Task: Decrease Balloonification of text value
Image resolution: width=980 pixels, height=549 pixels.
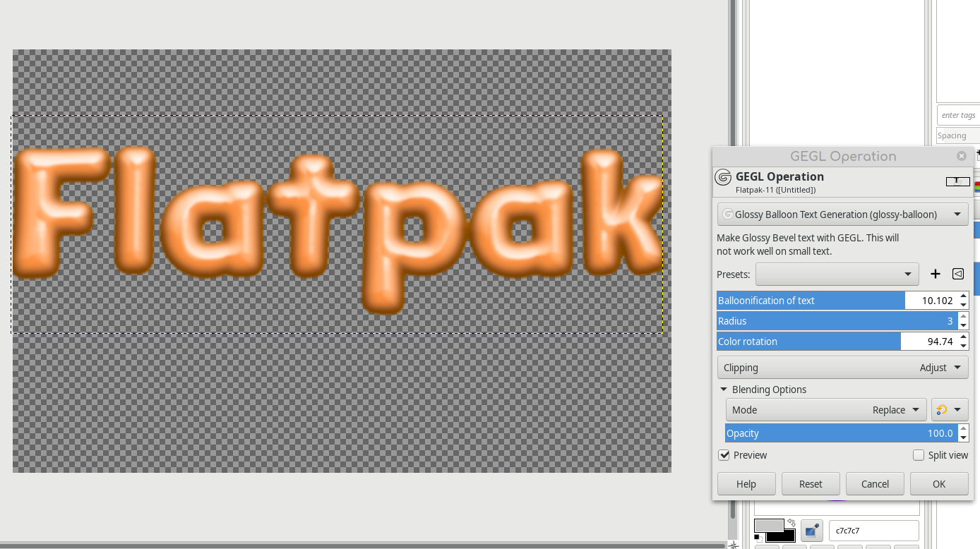Action: pos(964,305)
